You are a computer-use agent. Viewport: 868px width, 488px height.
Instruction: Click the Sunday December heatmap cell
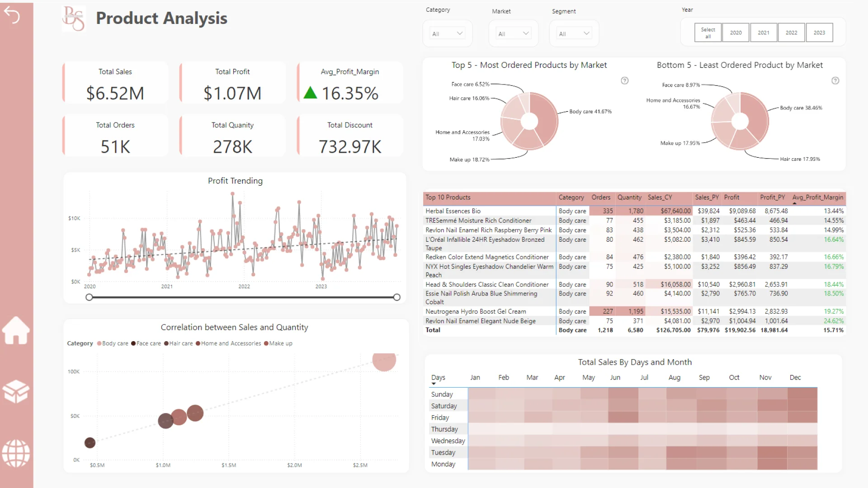(802, 394)
